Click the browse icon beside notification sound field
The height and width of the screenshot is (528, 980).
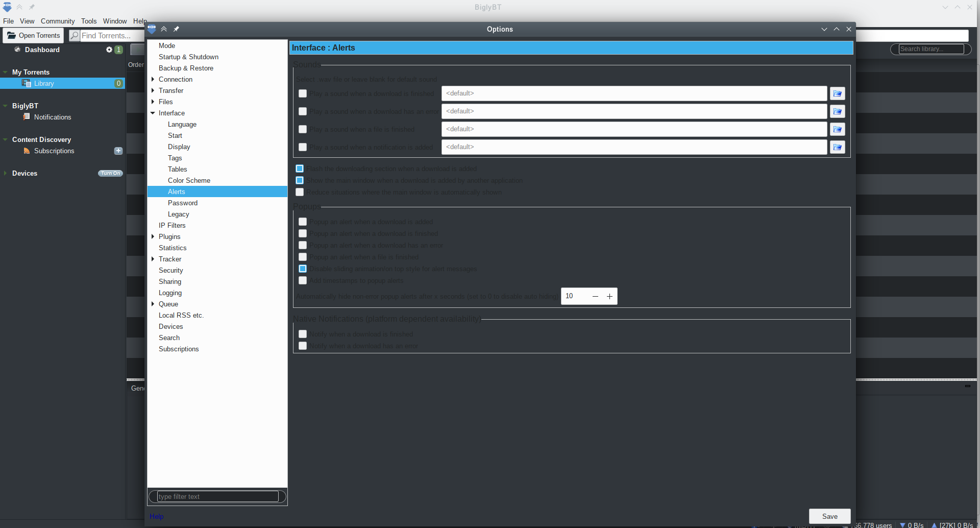(x=837, y=147)
